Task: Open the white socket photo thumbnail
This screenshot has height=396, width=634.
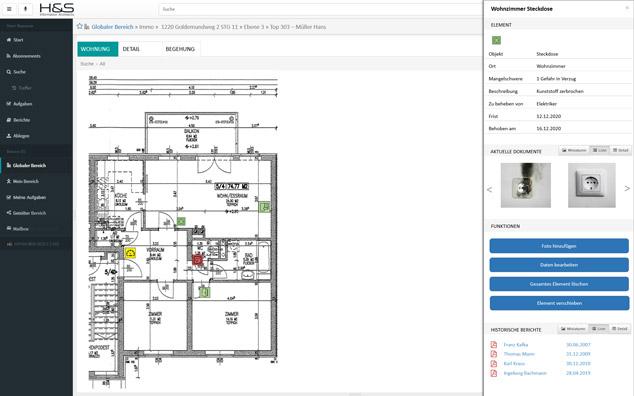Action: pos(592,185)
